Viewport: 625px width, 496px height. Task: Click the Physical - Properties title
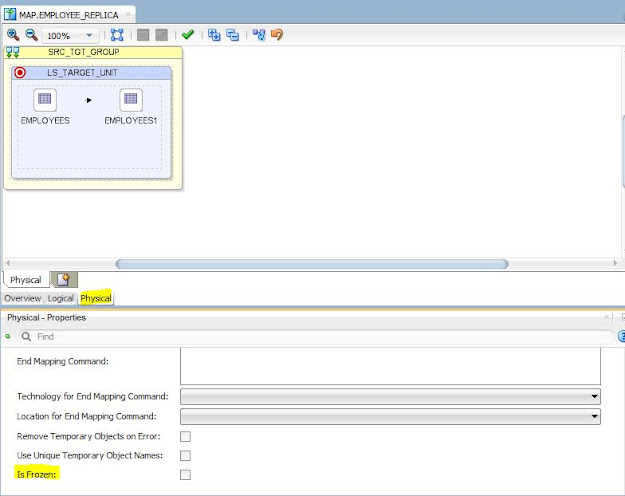pyautogui.click(x=47, y=317)
